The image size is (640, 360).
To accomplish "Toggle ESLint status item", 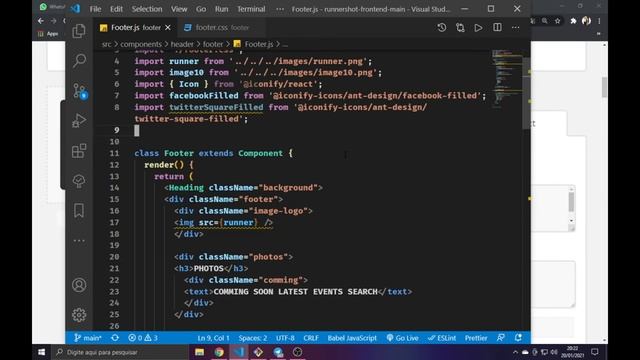I will (x=442, y=338).
